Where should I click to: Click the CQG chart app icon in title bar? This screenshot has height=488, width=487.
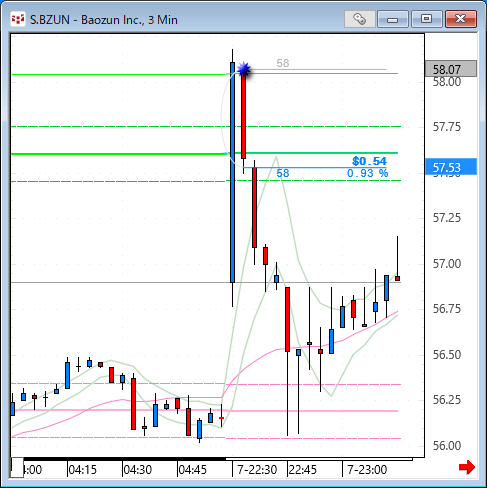18,19
